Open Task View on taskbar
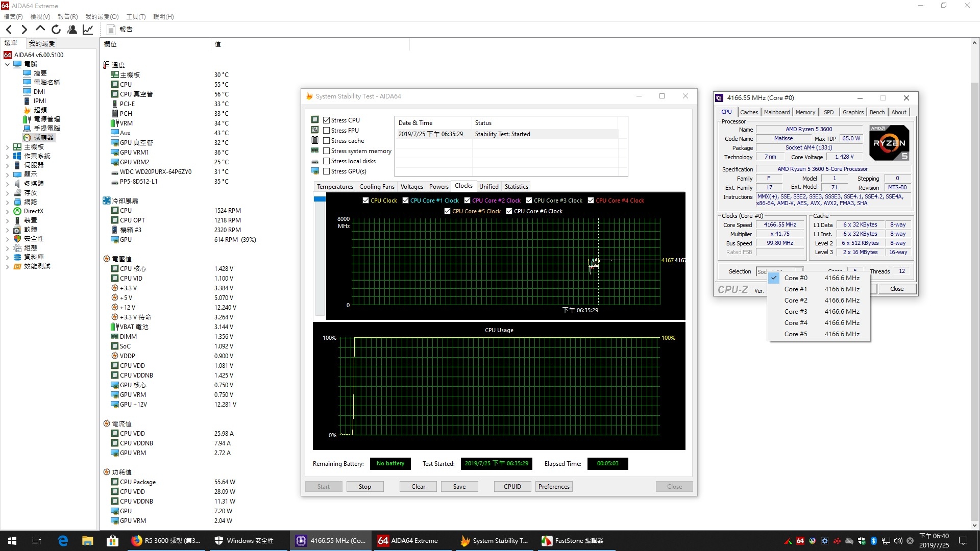 [37, 541]
